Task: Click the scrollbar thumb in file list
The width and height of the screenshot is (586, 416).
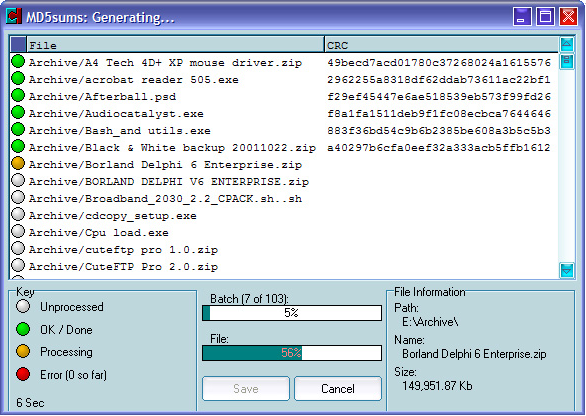Action: (567, 61)
